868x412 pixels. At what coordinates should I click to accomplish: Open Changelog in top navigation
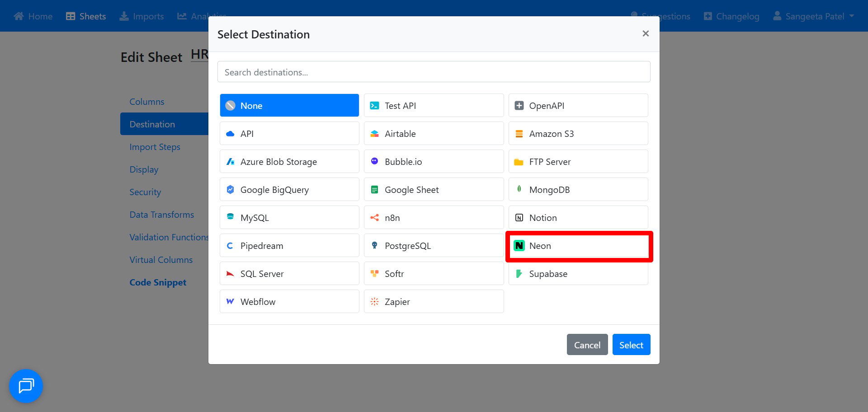click(731, 16)
